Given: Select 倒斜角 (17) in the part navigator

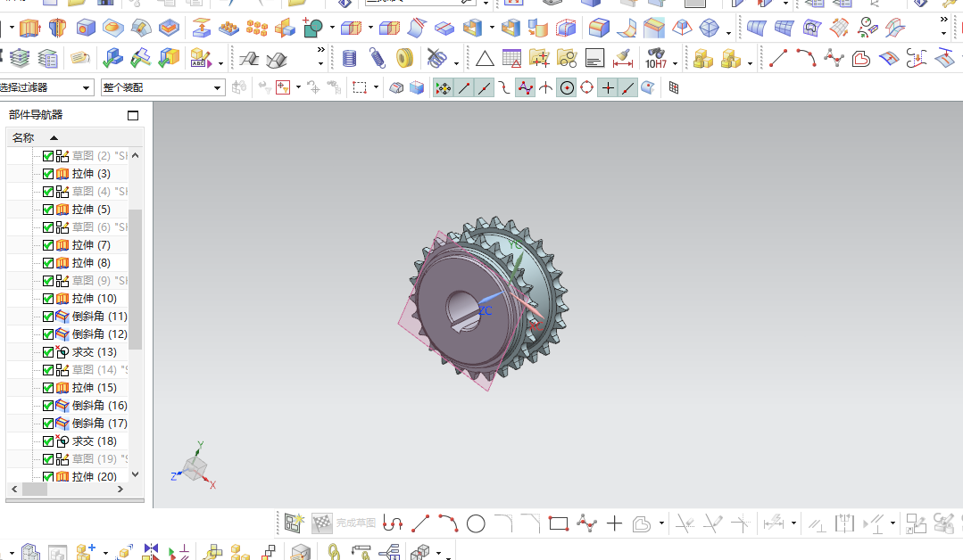Looking at the screenshot, I should point(99,424).
